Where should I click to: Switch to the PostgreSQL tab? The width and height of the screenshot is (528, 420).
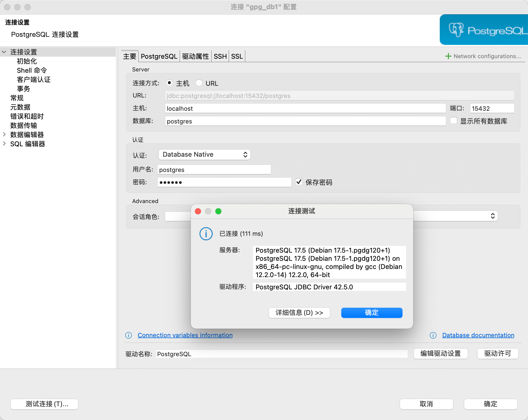point(159,56)
